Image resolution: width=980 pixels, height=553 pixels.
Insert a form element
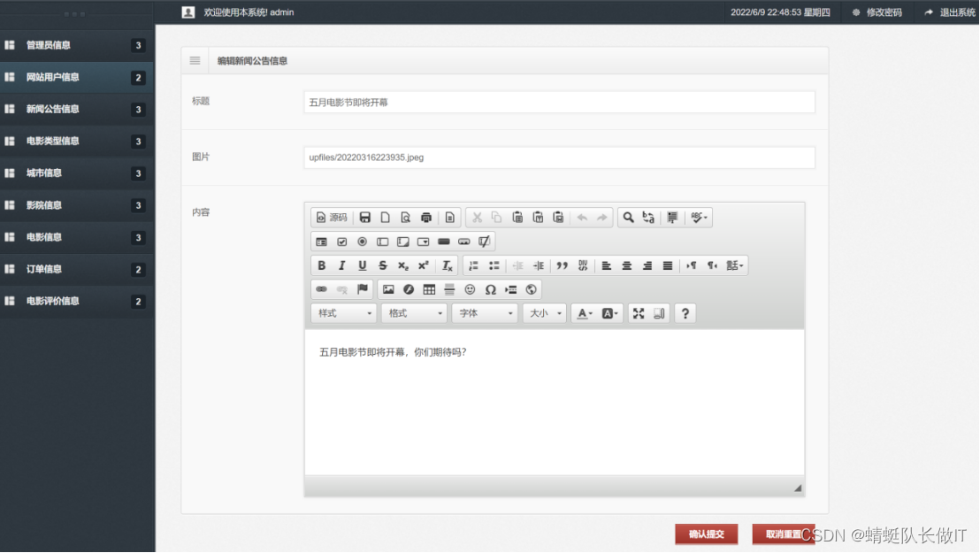[321, 242]
